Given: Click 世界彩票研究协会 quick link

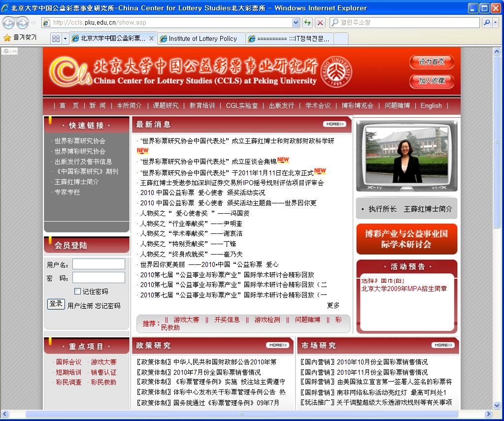Looking at the screenshot, I should coord(80,141).
